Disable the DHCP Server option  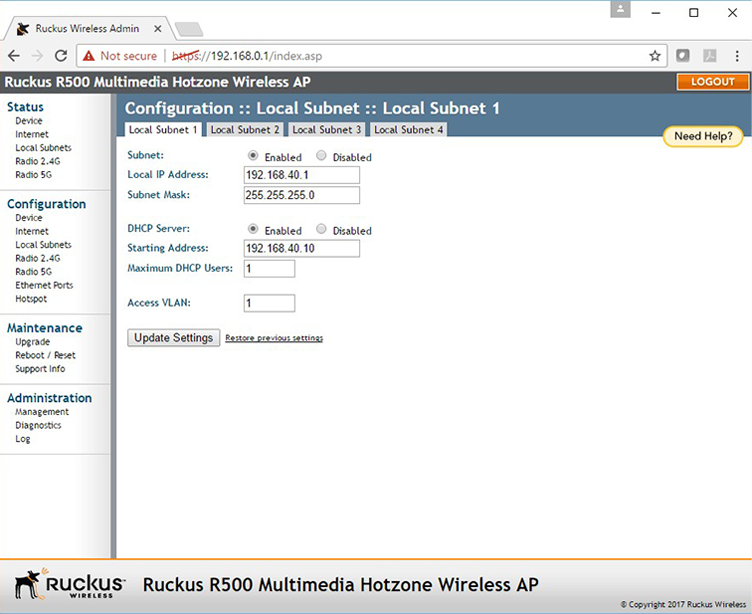pyautogui.click(x=321, y=229)
